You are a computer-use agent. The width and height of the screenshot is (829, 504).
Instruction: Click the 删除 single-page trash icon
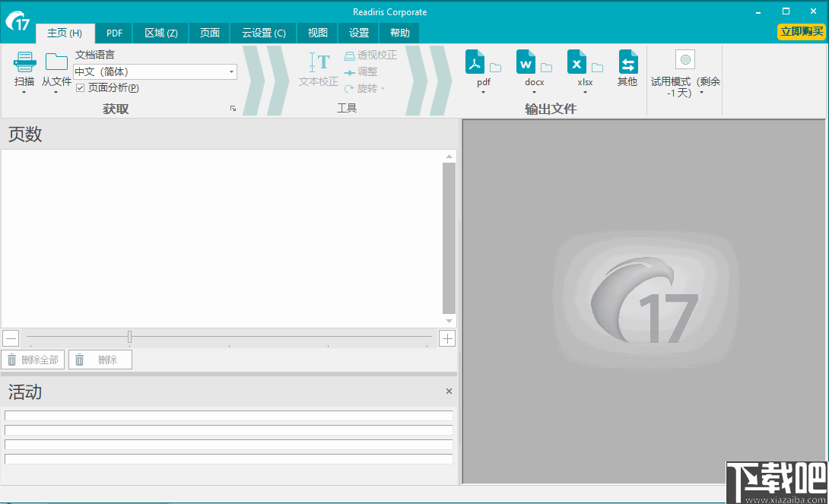[x=80, y=359]
